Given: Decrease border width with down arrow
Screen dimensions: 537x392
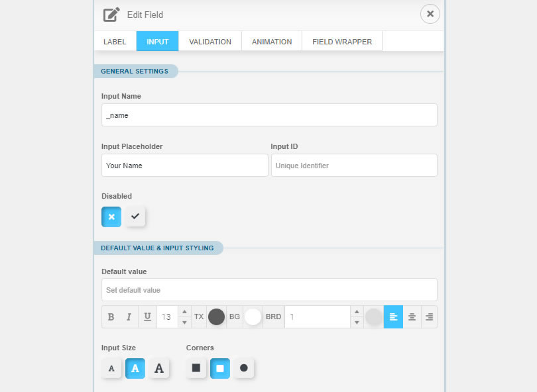Looking at the screenshot, I should (357, 322).
